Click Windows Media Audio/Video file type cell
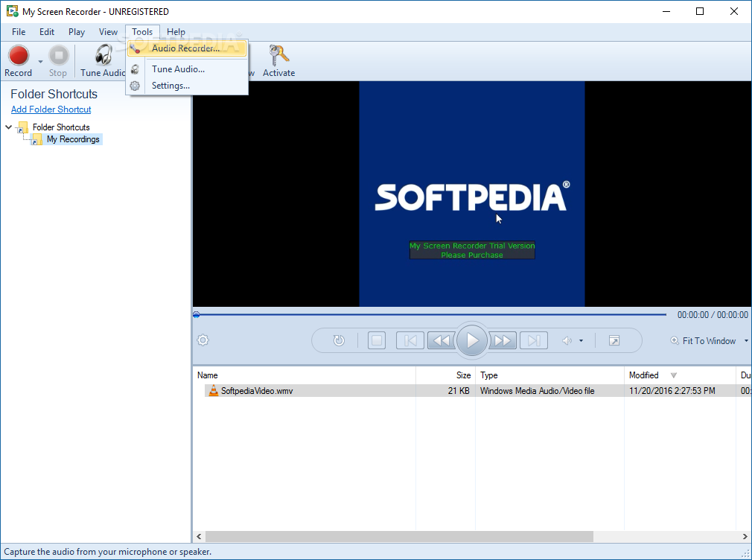 (x=537, y=391)
